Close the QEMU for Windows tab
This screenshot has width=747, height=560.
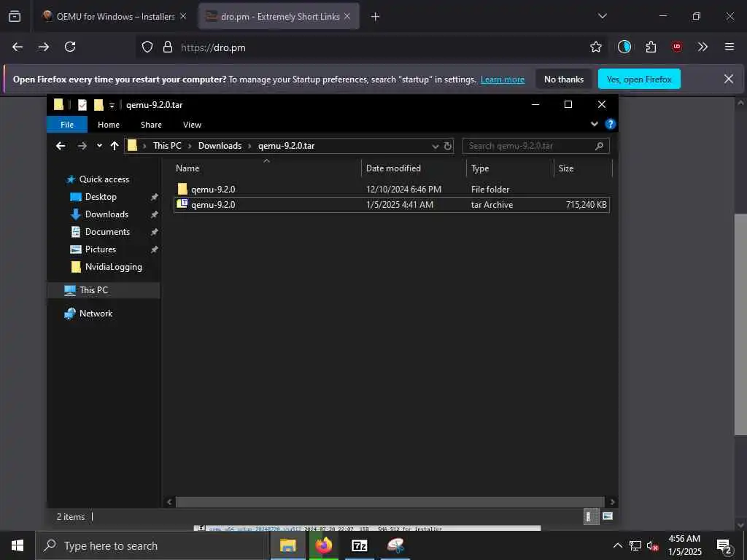click(183, 16)
